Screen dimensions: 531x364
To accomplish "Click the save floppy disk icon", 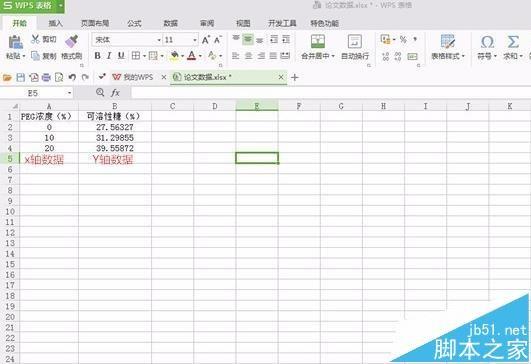I will coord(21,78).
